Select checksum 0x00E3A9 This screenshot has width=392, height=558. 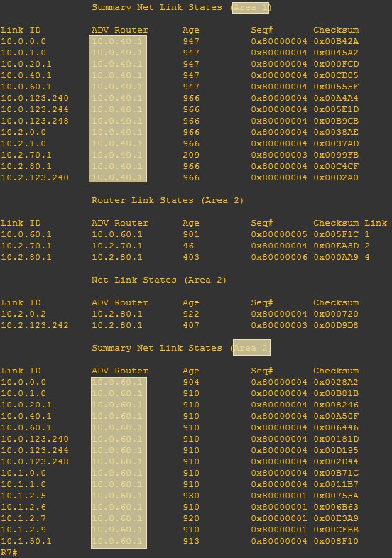[336, 519]
